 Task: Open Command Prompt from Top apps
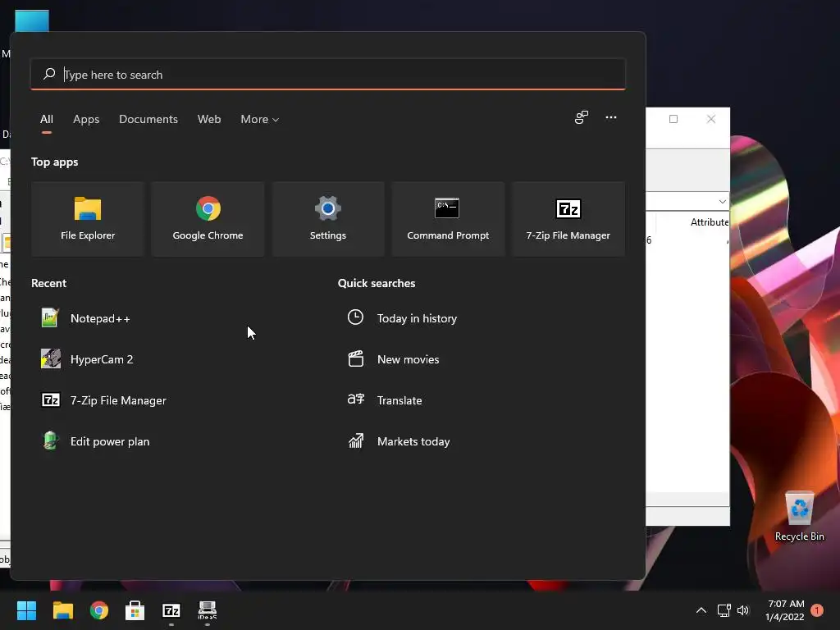click(x=448, y=218)
